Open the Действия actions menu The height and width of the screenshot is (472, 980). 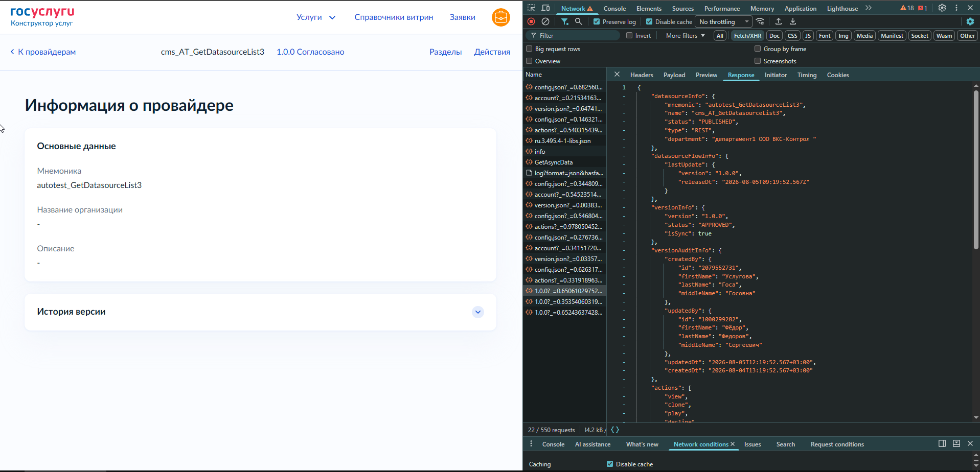tap(492, 52)
